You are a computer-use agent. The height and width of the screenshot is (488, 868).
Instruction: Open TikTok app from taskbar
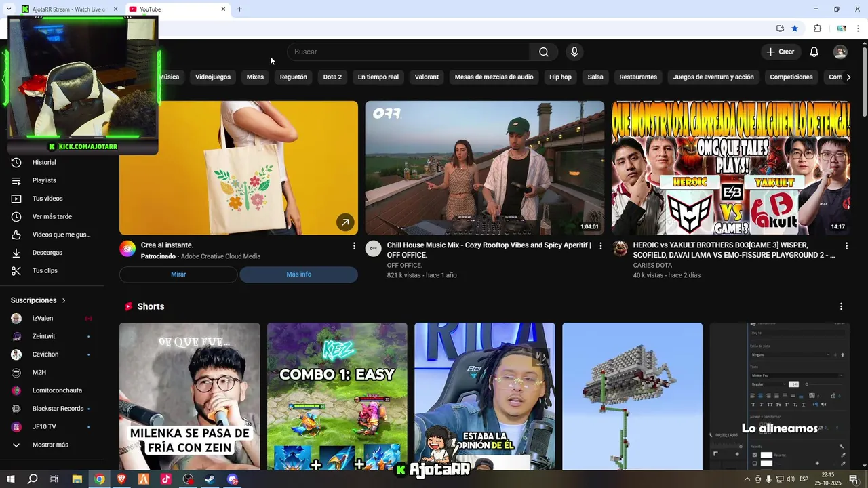tap(165, 479)
